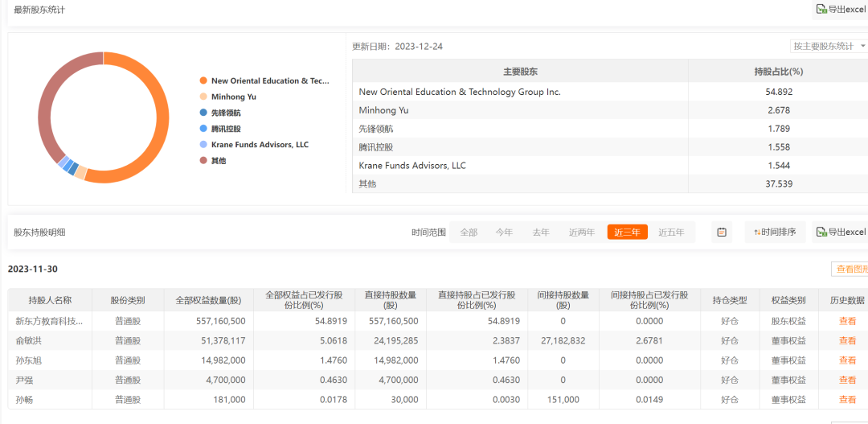Image resolution: width=868 pixels, height=424 pixels.
Task: Select Minhong Yu table row
Action: click(x=610, y=110)
